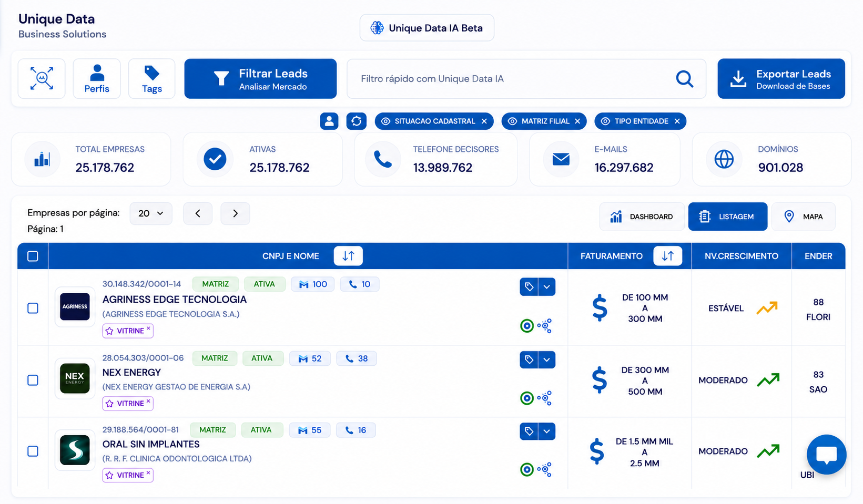Viewport: 863px width, 504px height.
Task: Go to next page arrow
Action: click(x=235, y=213)
